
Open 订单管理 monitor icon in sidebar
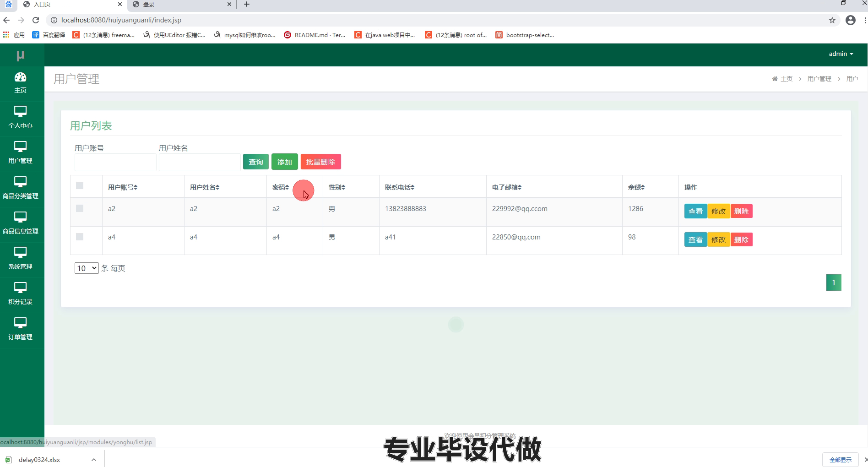point(20,323)
